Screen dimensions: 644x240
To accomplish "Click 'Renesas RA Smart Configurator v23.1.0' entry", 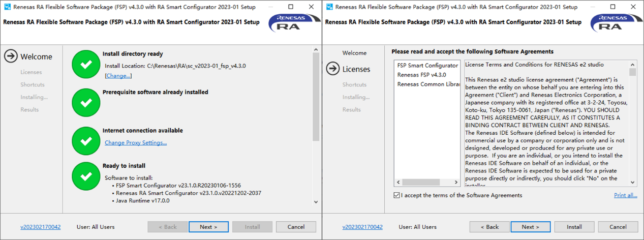I will 189,193.
